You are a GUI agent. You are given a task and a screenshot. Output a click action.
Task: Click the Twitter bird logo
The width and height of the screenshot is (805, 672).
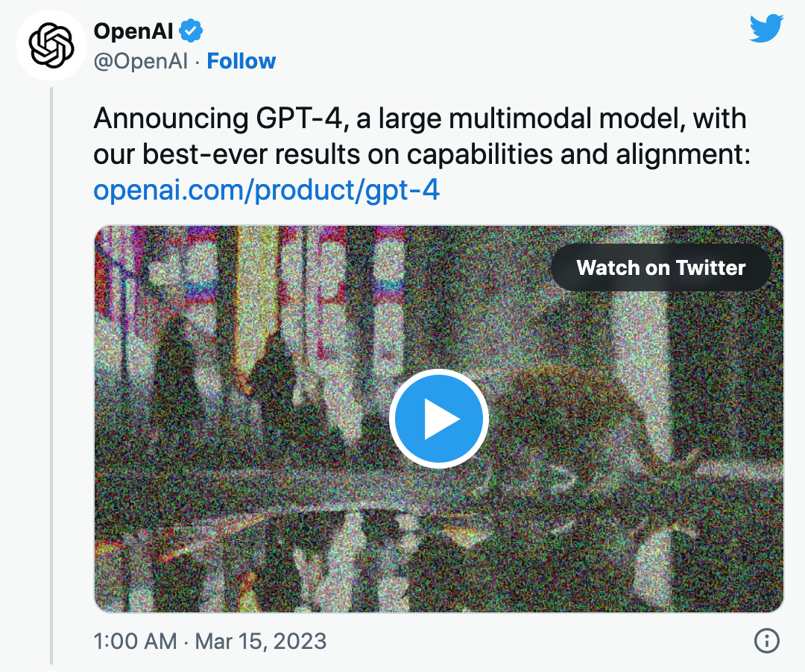pyautogui.click(x=765, y=30)
